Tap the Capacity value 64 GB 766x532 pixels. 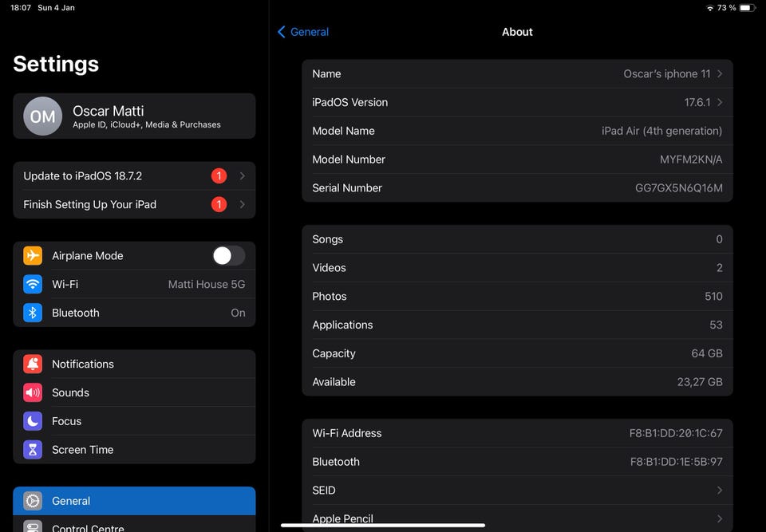click(x=707, y=353)
